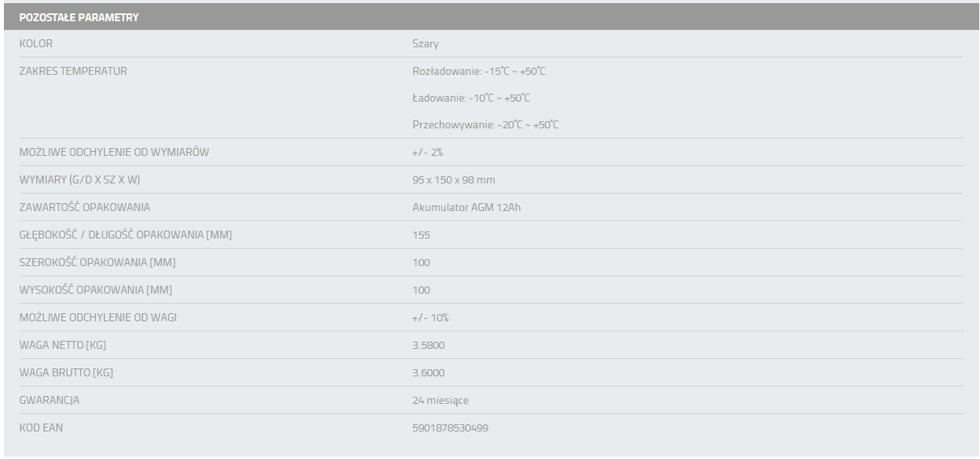This screenshot has height=459, width=980.
Task: Click the gross weight value 3.6000
Action: coord(429,373)
